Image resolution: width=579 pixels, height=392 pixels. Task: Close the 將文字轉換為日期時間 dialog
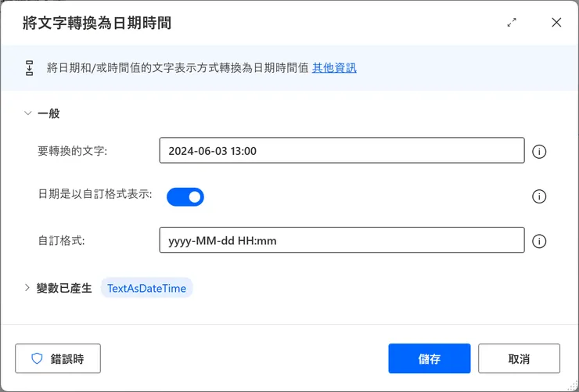click(556, 23)
